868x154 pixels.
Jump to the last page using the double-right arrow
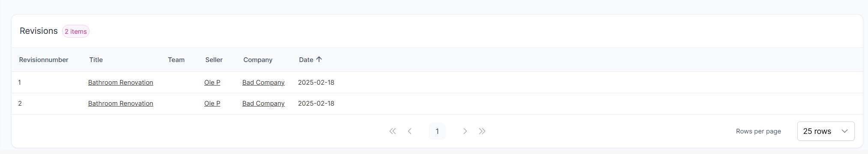[482, 131]
